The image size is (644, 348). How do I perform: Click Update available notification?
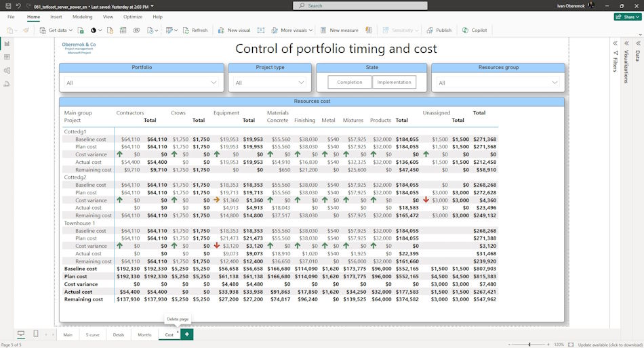tap(609, 345)
